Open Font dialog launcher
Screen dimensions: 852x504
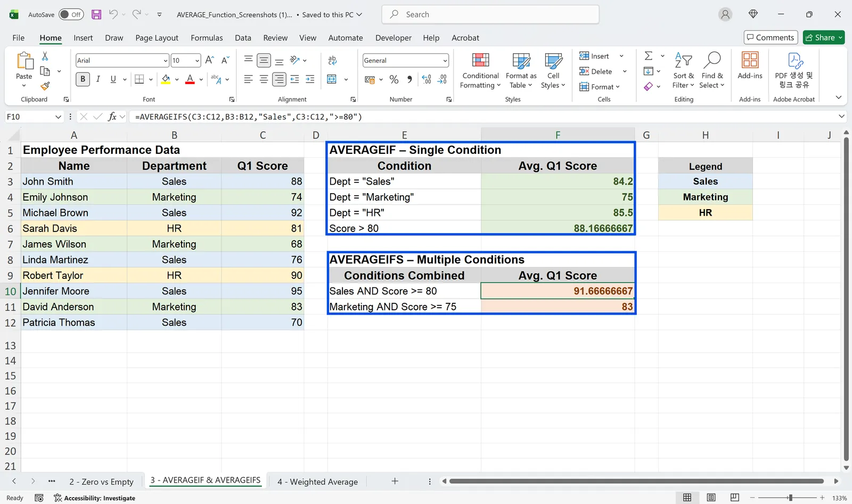tap(232, 100)
